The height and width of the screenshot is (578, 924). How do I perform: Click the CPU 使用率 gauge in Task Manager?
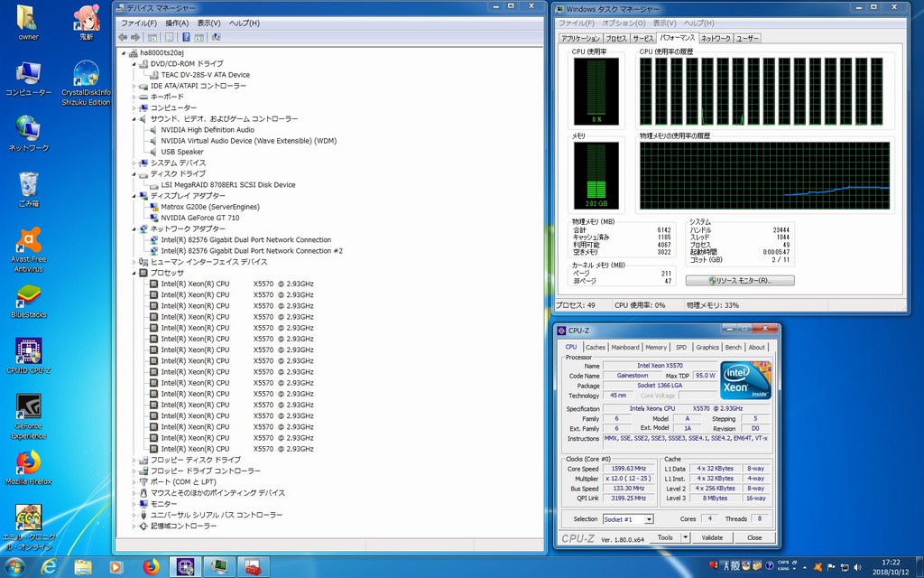click(x=596, y=91)
